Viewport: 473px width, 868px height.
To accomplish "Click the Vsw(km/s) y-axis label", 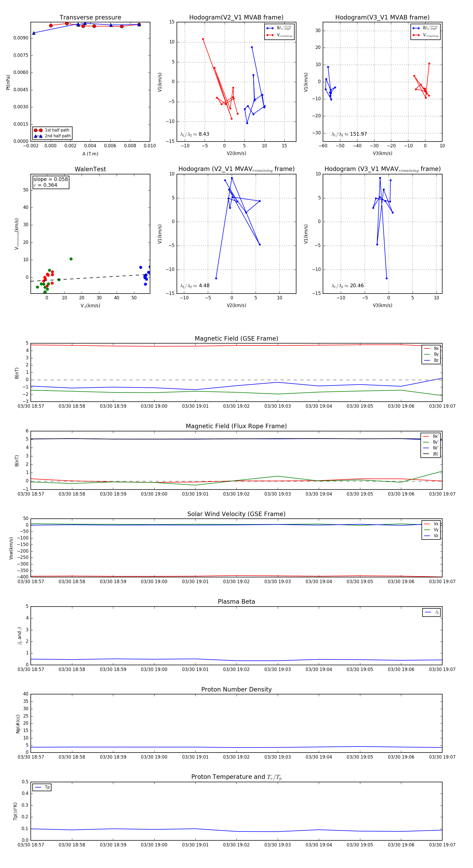I will tap(11, 548).
